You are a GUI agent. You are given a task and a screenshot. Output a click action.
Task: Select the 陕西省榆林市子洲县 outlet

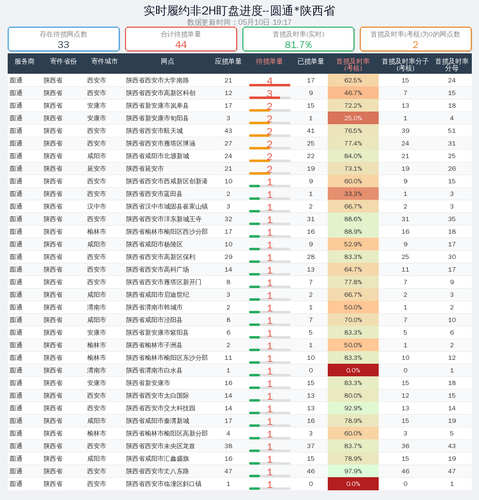pyautogui.click(x=154, y=345)
